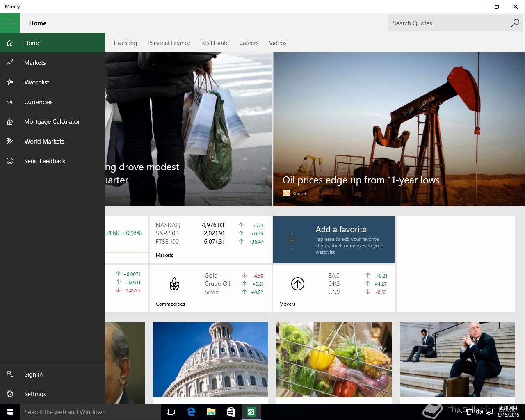Click the Watchlist star icon
525x420 pixels.
[10, 82]
